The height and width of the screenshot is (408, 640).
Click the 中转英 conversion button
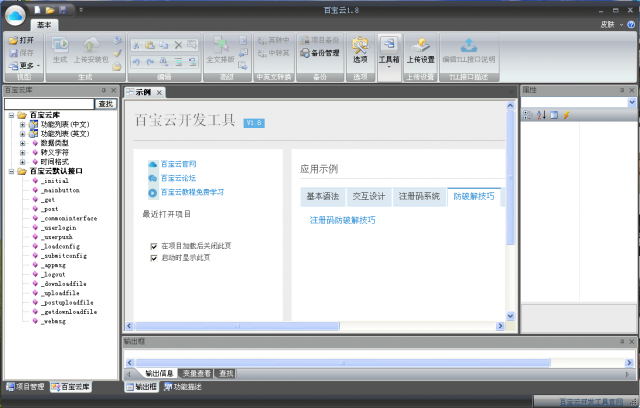point(273,53)
